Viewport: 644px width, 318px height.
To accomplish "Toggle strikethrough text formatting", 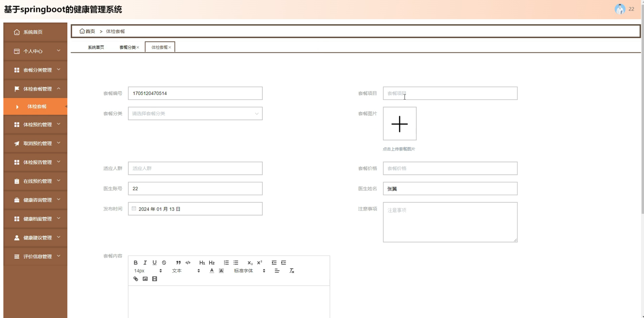I will coord(164,262).
